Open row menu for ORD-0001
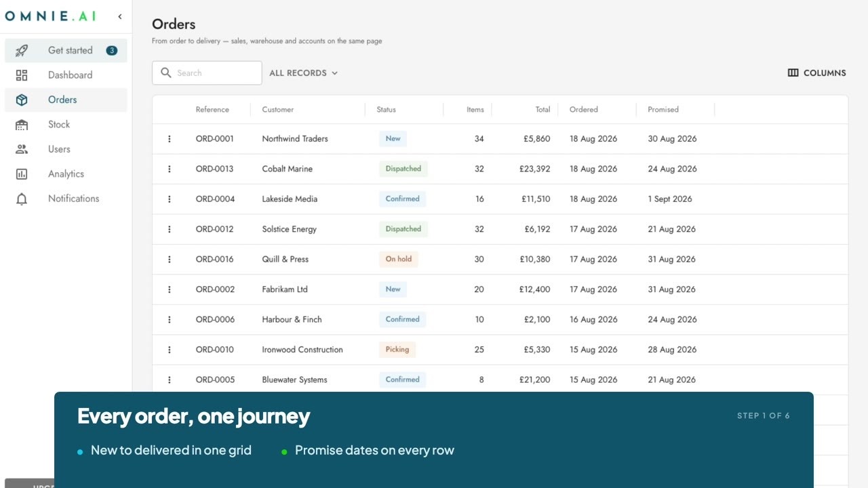The width and height of the screenshot is (868, 488). [170, 139]
